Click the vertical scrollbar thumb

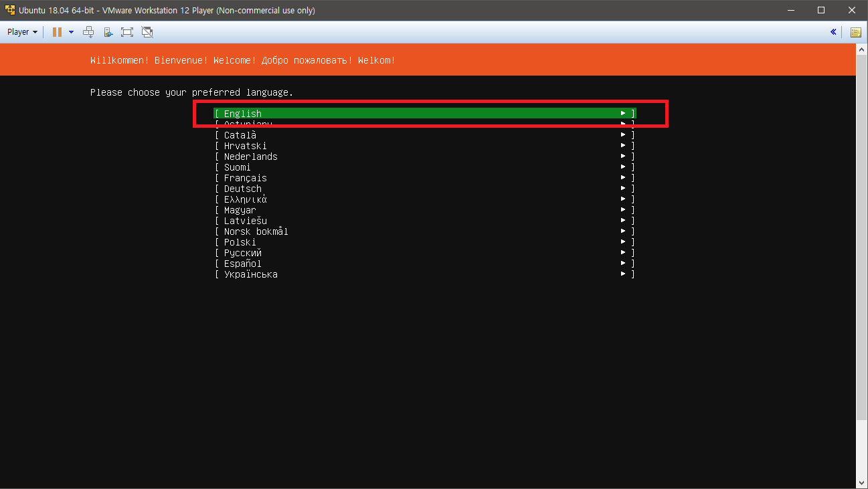pyautogui.click(x=862, y=237)
